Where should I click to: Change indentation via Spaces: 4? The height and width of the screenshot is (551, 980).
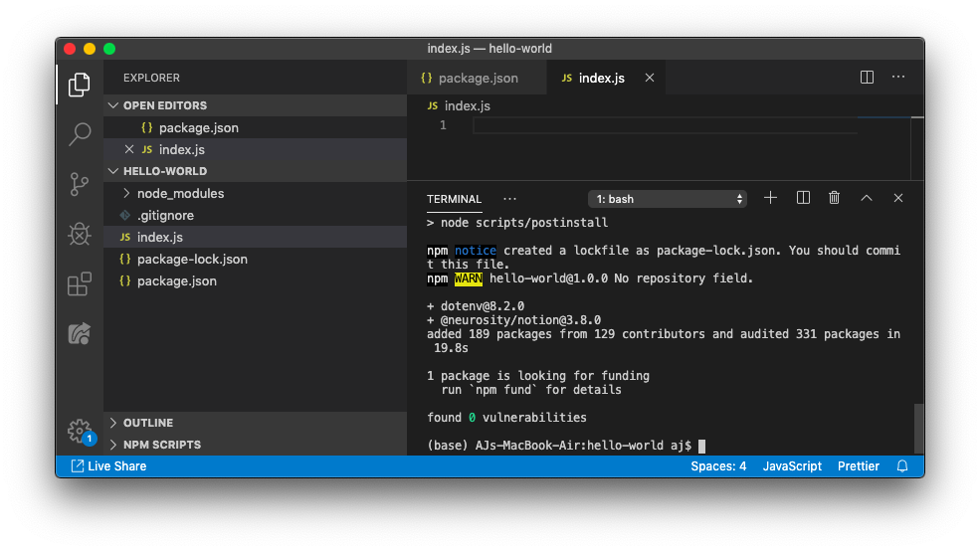coord(718,466)
